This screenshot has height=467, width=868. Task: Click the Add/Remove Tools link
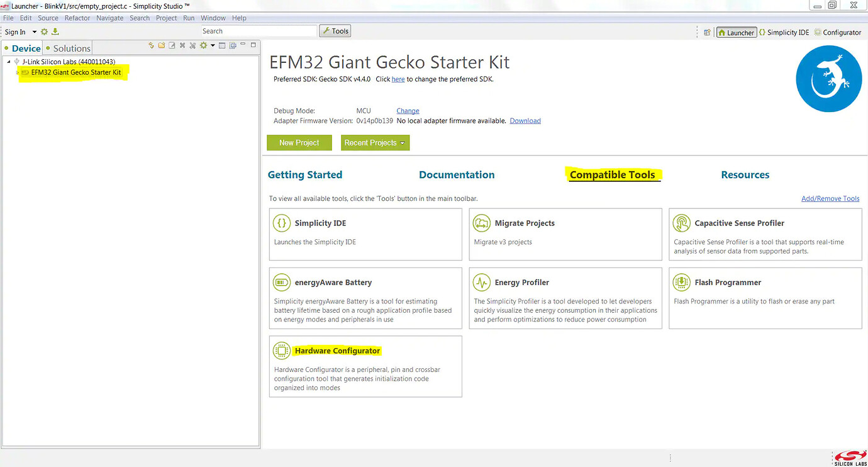pos(830,198)
